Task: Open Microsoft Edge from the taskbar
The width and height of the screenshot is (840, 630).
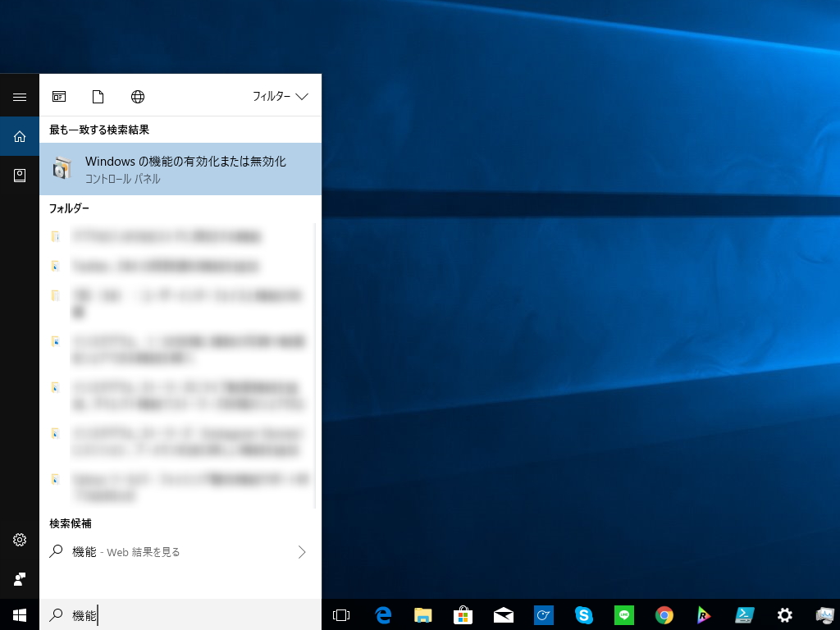Action: (382, 615)
